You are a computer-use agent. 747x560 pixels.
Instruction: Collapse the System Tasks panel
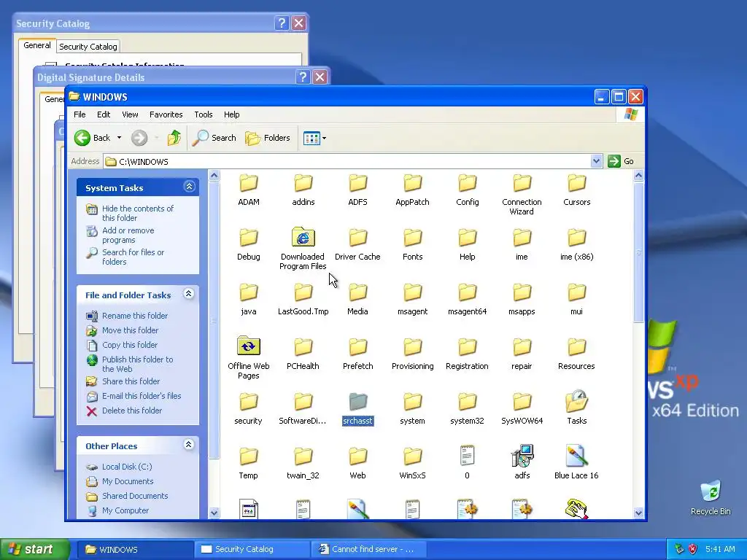pyautogui.click(x=189, y=187)
